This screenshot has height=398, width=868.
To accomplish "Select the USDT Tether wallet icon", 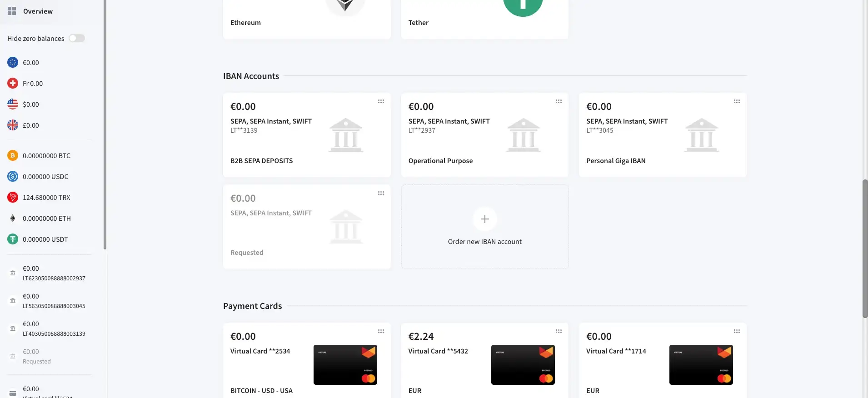I will pos(13,239).
